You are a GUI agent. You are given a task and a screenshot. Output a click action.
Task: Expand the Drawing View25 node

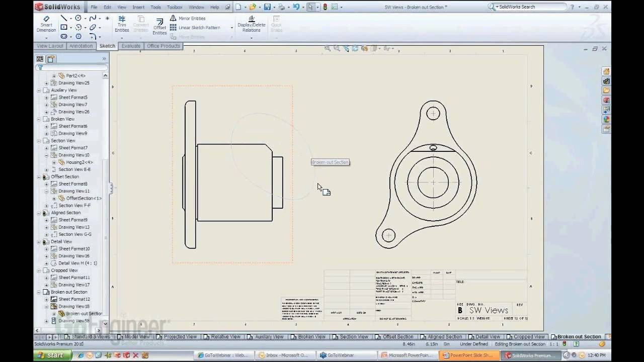pos(47,83)
